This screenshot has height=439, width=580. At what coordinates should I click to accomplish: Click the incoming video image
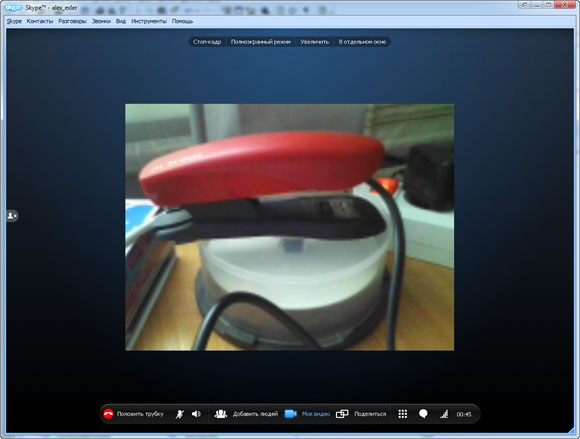pyautogui.click(x=290, y=227)
